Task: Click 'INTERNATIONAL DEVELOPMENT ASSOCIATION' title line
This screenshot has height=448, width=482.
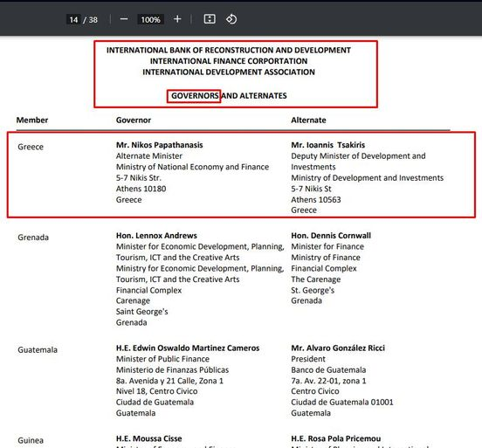Action: tap(229, 72)
